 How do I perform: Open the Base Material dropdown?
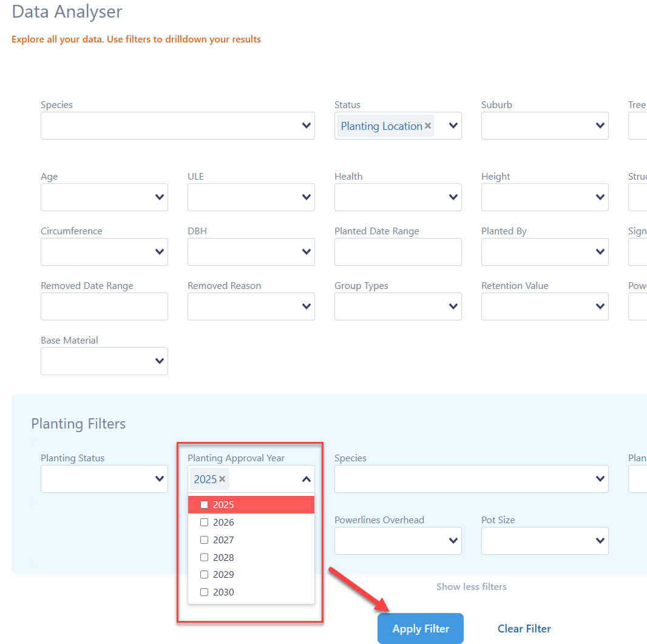104,361
